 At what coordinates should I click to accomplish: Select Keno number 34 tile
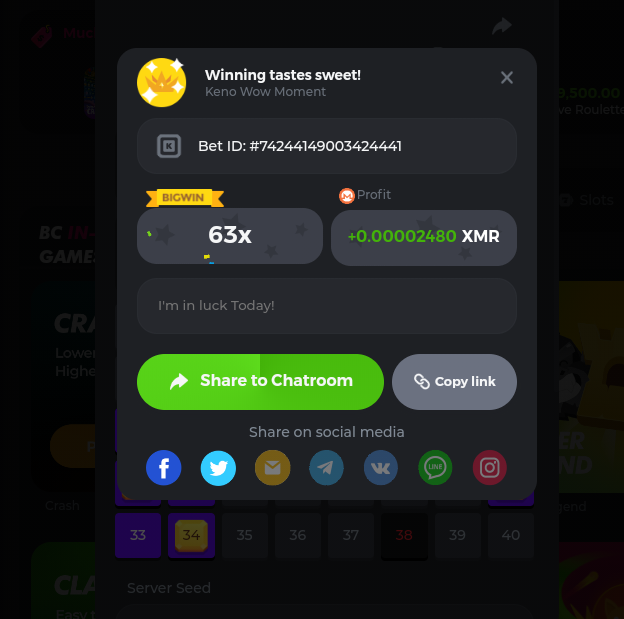[191, 535]
